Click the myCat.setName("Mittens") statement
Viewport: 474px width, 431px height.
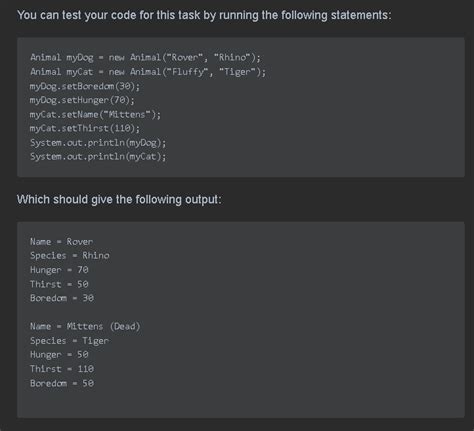(x=95, y=115)
